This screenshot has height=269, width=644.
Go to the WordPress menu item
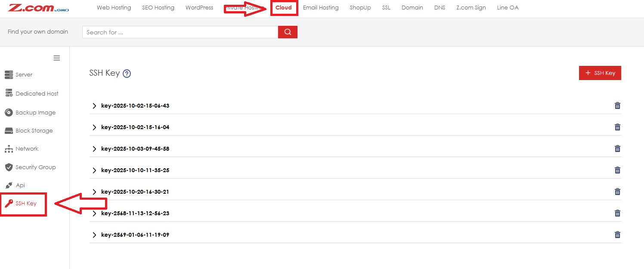[x=199, y=8]
